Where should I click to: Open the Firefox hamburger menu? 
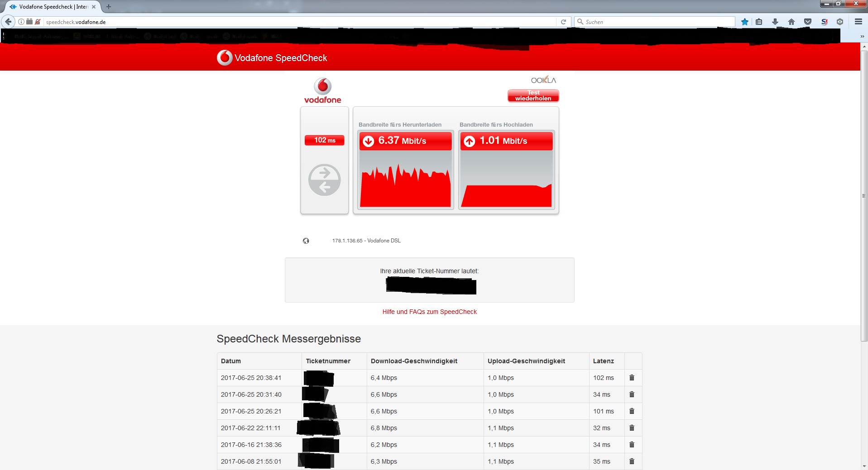tap(858, 21)
